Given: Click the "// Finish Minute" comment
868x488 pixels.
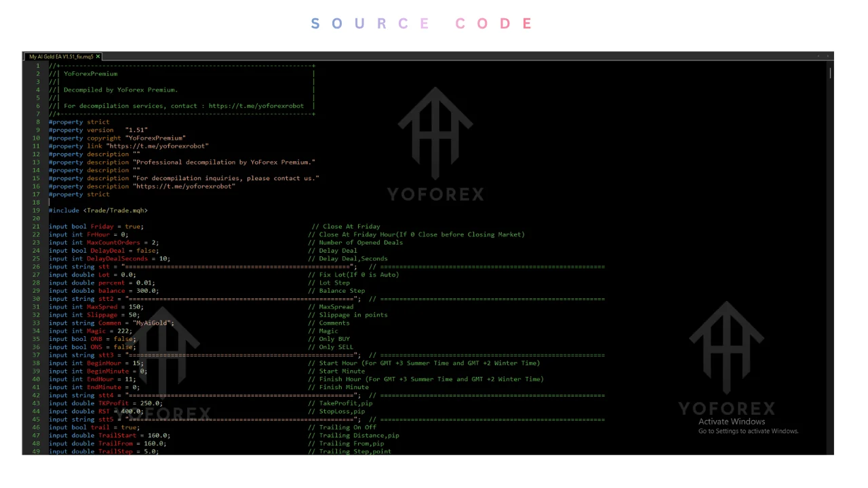Looking at the screenshot, I should point(338,388).
